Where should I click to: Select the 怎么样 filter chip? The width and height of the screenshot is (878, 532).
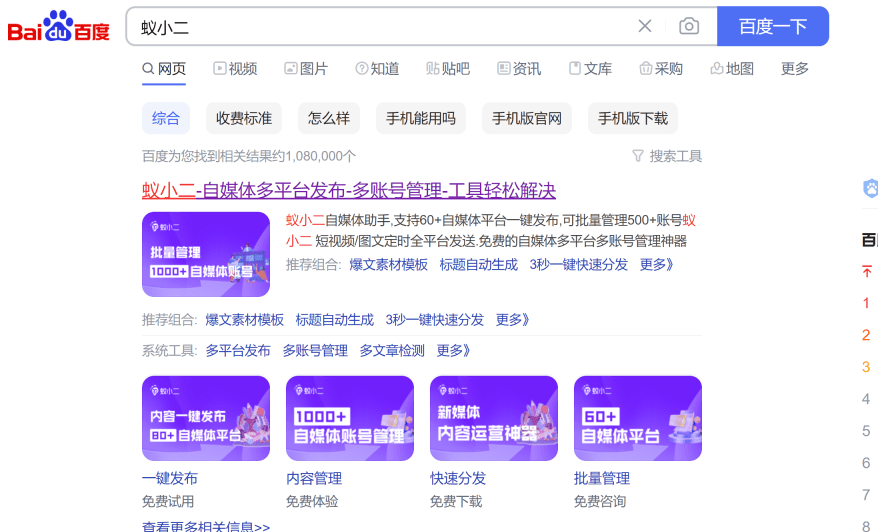(x=329, y=118)
